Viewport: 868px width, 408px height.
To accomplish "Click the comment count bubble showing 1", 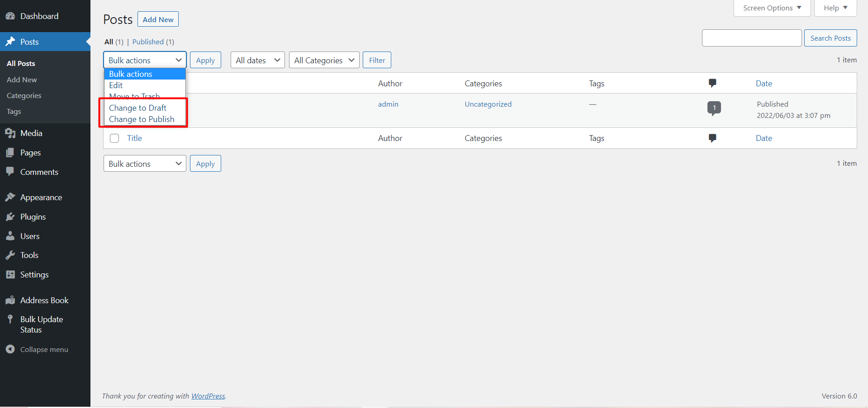I will click(x=714, y=108).
